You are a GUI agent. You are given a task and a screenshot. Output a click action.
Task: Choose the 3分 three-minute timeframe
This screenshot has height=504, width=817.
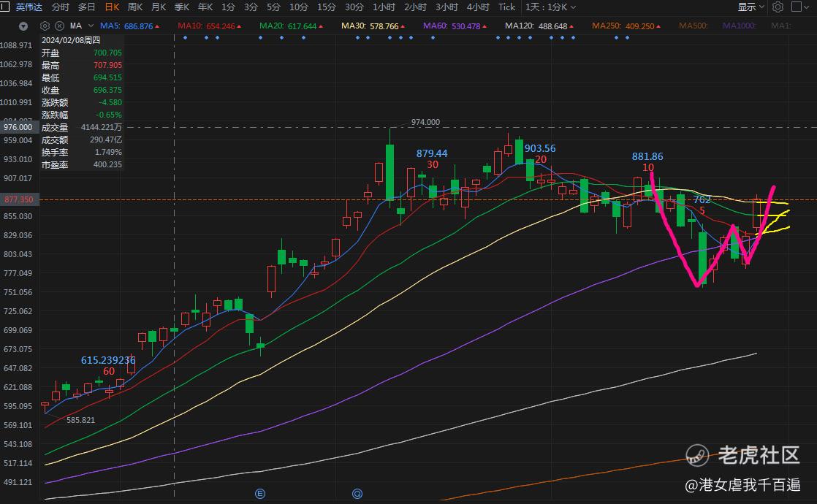coord(251,7)
